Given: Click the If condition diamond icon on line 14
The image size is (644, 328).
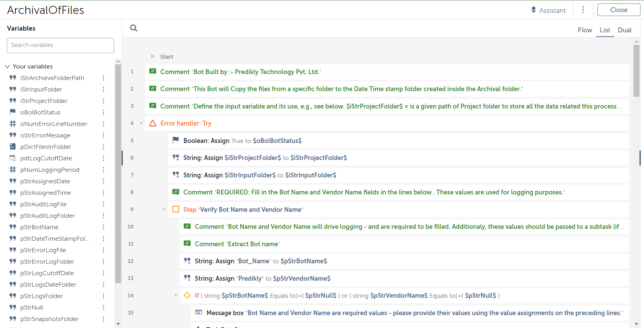Looking at the screenshot, I should [x=187, y=295].
